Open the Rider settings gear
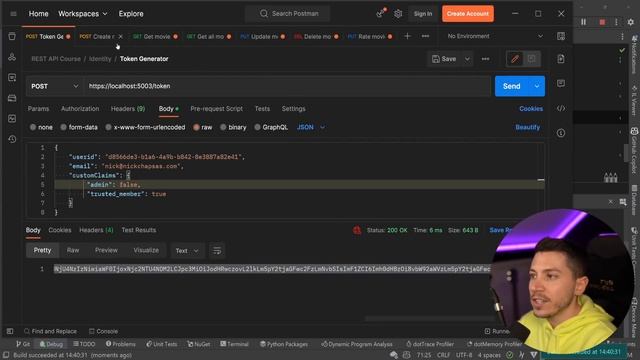 631,22
